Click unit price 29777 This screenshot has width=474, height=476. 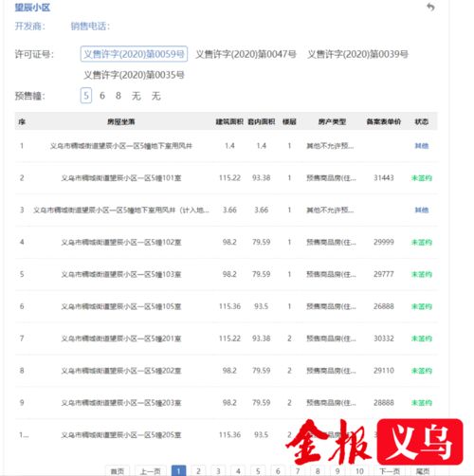pos(384,274)
